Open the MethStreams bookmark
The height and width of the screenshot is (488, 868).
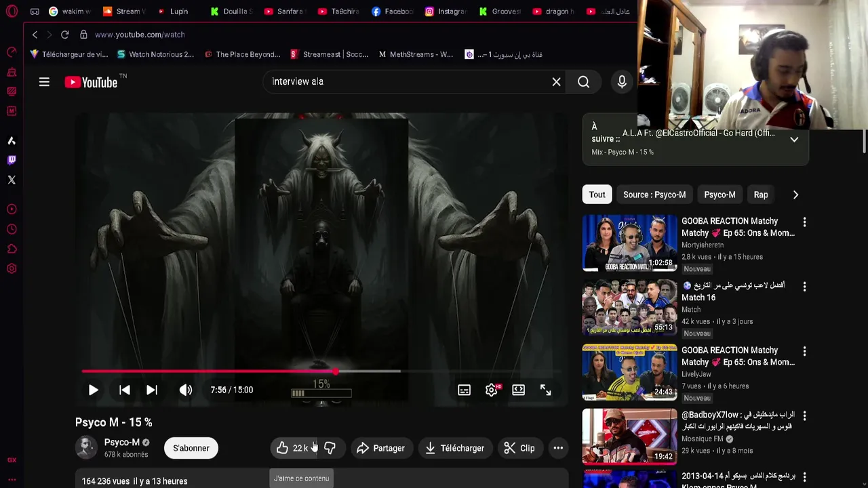(x=416, y=54)
